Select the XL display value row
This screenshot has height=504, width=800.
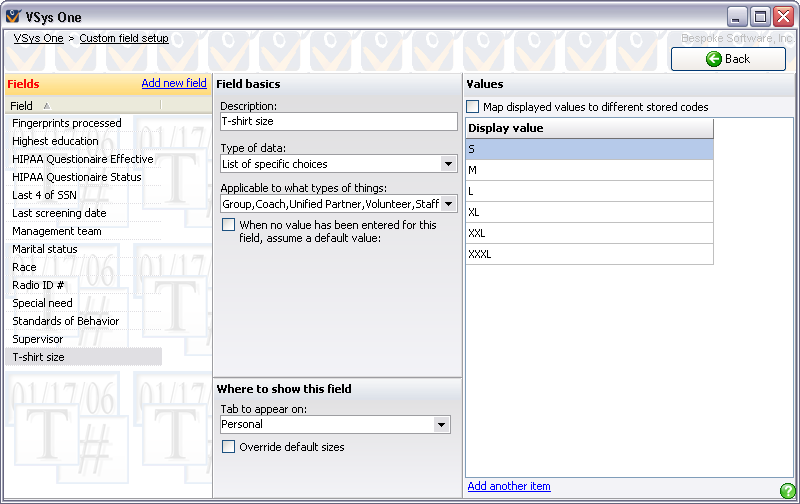tap(589, 212)
